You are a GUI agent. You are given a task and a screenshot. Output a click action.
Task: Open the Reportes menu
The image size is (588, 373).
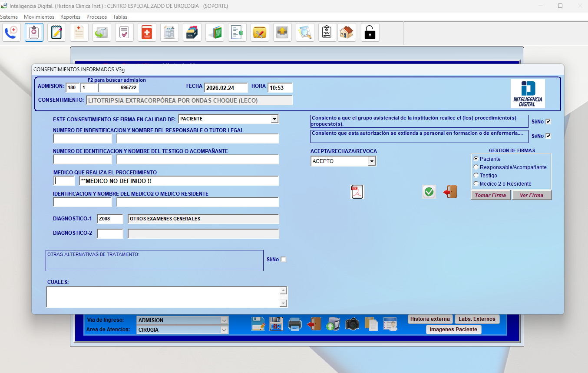coord(70,17)
